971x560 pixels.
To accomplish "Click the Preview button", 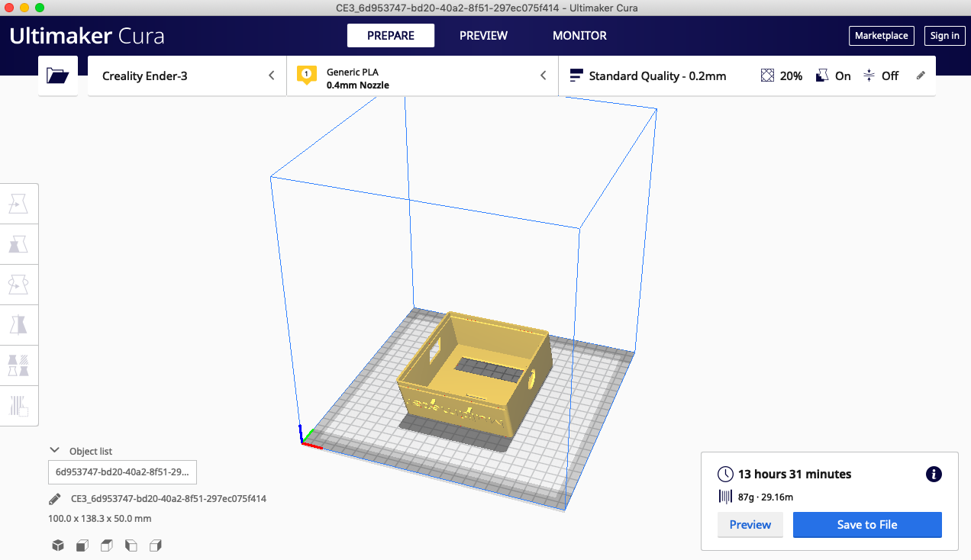I will (750, 525).
